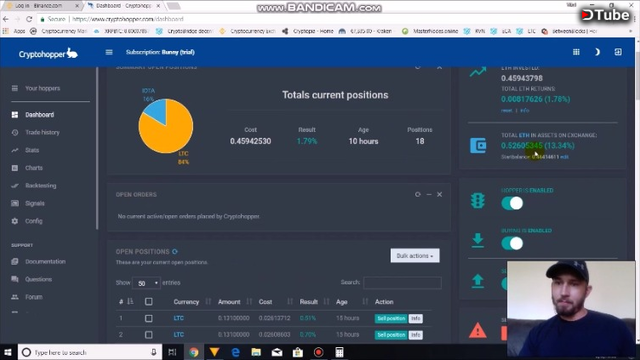Open Charts section
Viewport: 640px width, 360px height.
(x=33, y=168)
